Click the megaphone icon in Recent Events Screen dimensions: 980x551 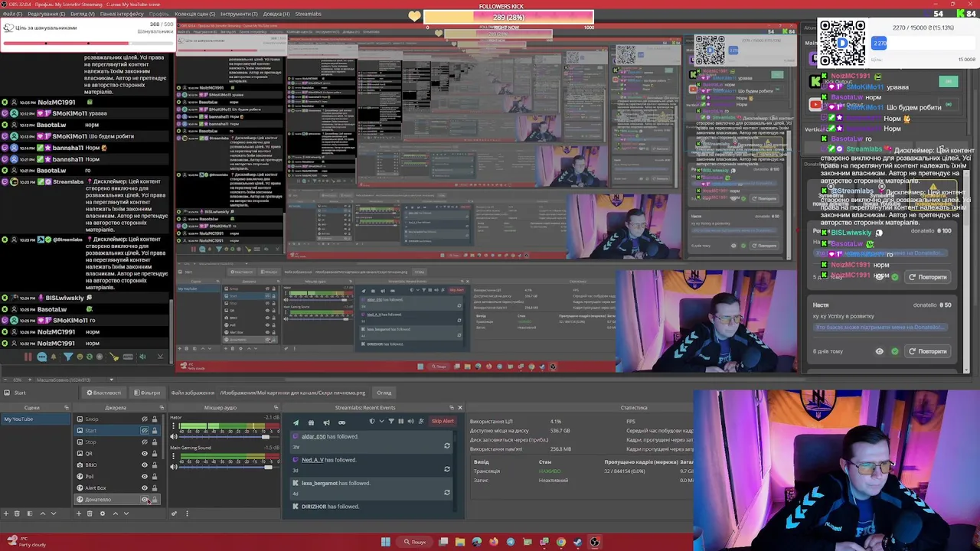(x=326, y=422)
